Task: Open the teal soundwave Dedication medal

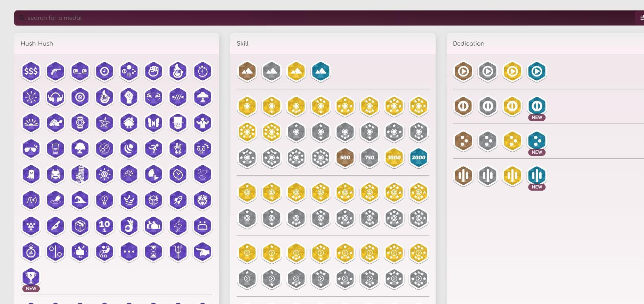Action: point(537,176)
